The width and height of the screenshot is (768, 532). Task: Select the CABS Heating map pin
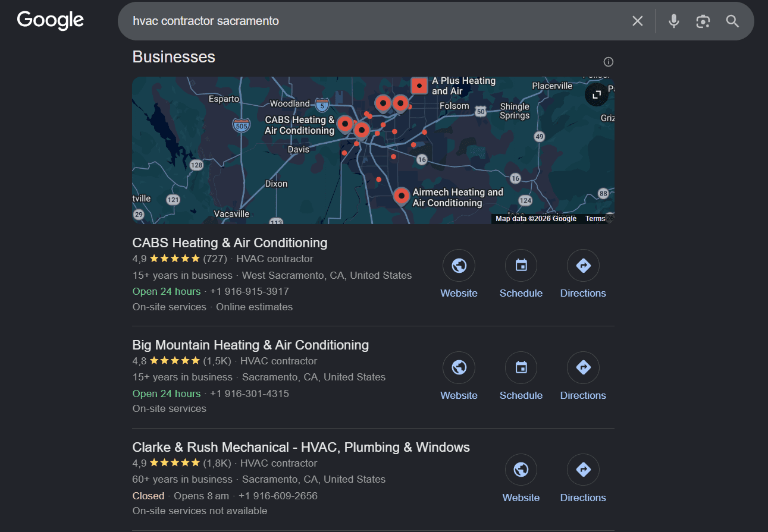pos(345,124)
